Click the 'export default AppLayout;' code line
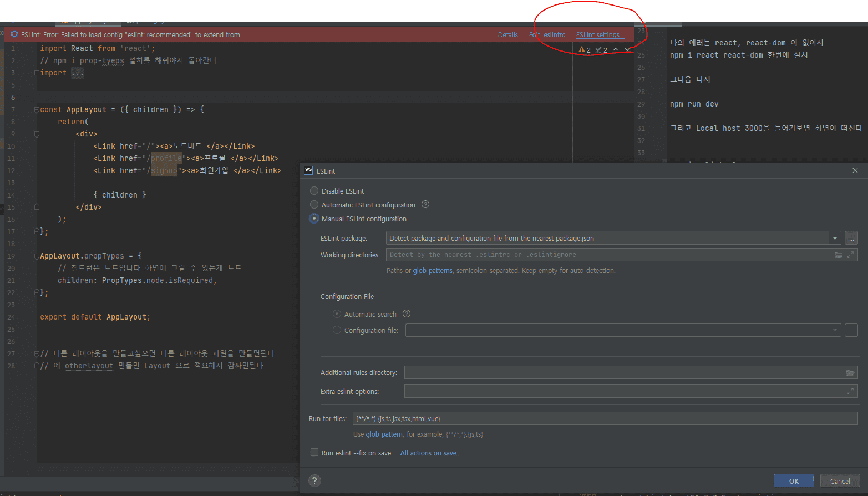The height and width of the screenshot is (496, 868). coord(95,317)
